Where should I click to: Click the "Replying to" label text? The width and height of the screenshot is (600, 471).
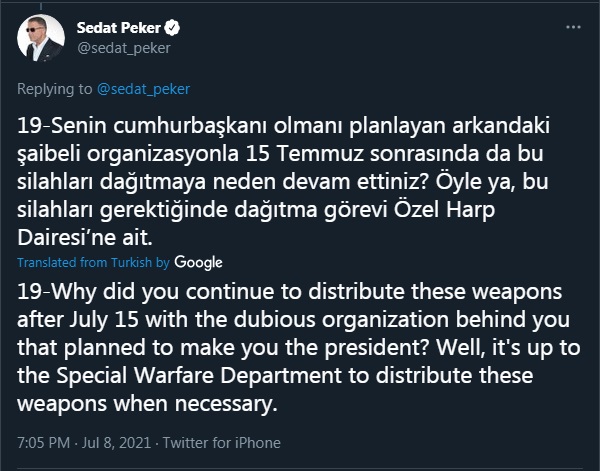pyautogui.click(x=56, y=89)
